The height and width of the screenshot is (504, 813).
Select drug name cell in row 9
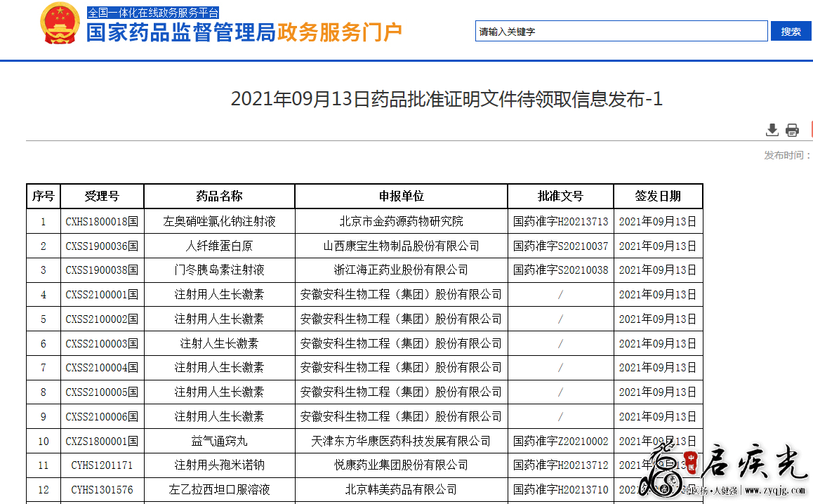219,416
